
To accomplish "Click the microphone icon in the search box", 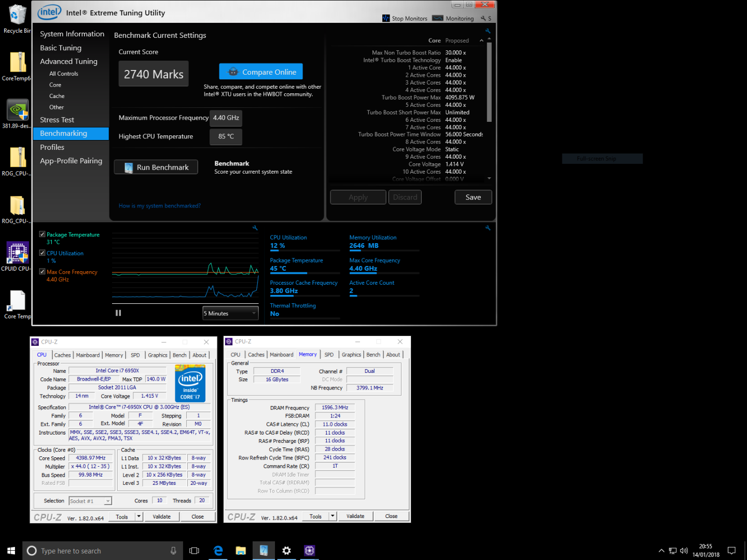I will pos(173,551).
